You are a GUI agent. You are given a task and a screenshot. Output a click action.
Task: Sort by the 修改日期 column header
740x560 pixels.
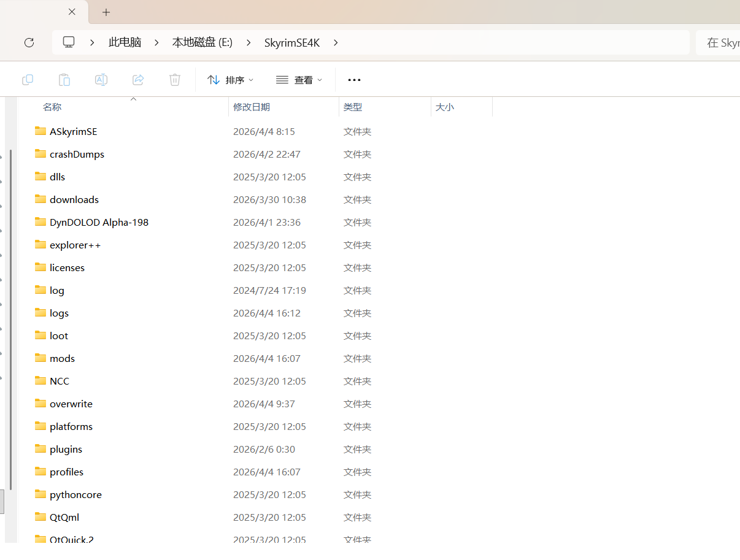252,106
